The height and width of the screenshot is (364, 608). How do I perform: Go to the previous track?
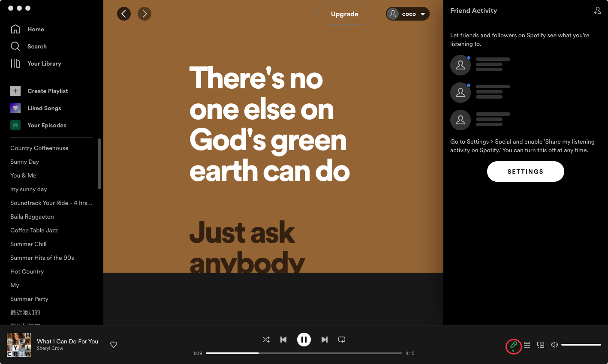click(283, 340)
